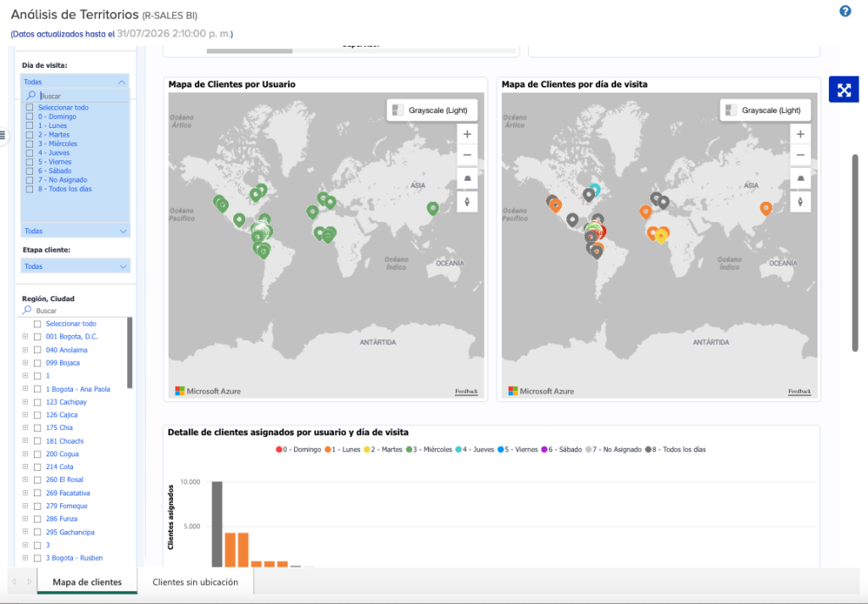Image resolution: width=868 pixels, height=604 pixels.
Task: Click the orange pin over Asia on día de visita map
Action: [765, 209]
